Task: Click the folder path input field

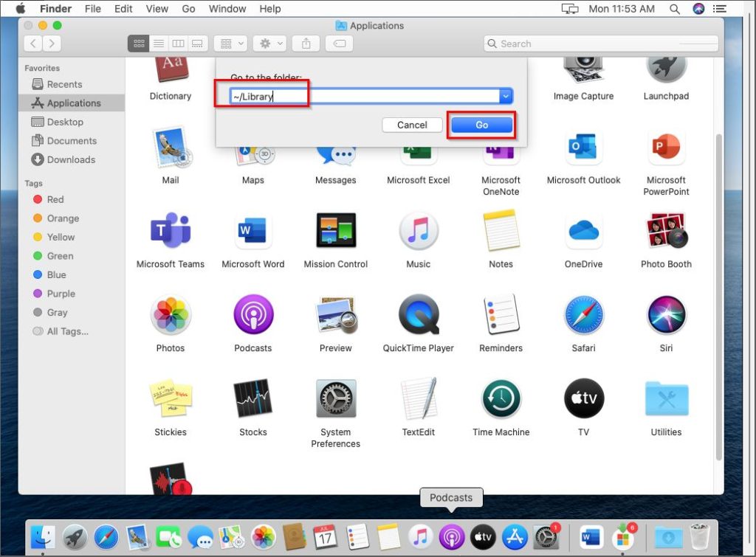Action: pos(365,97)
